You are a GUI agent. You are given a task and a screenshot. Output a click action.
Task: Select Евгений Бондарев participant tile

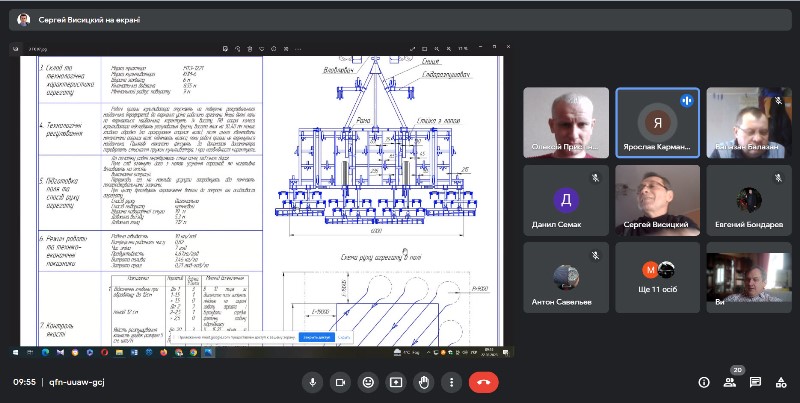[x=748, y=200]
